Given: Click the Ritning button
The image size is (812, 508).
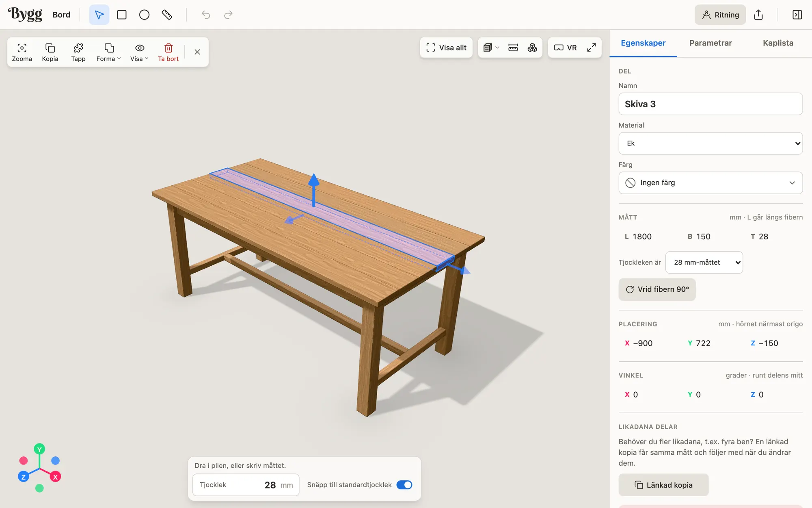Looking at the screenshot, I should (720, 15).
